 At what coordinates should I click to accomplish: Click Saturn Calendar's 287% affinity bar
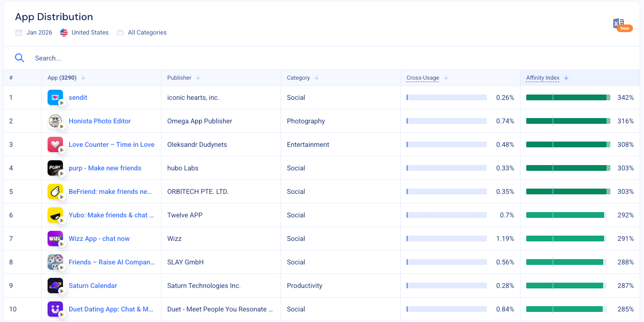[566, 286]
